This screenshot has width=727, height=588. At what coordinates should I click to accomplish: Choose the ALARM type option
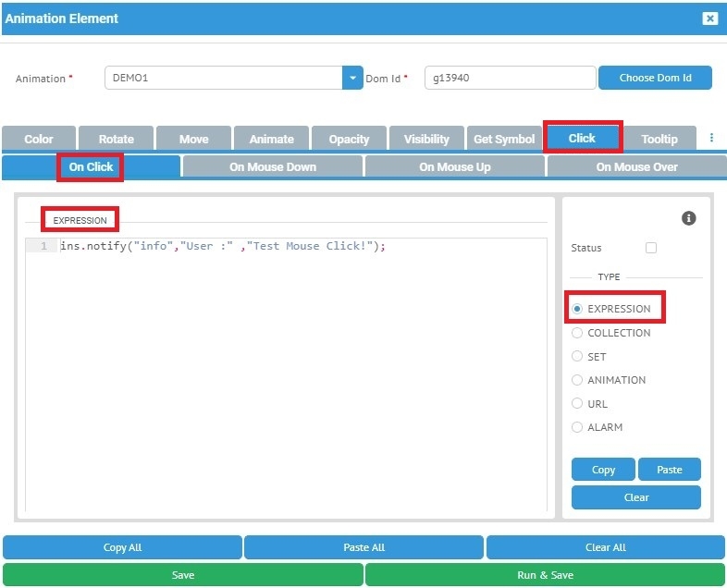tap(578, 427)
